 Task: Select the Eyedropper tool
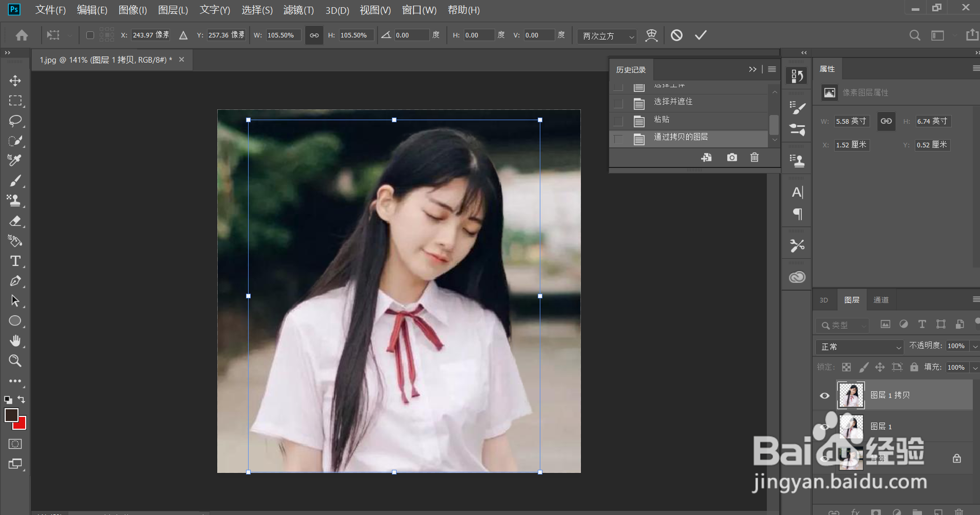(15, 160)
